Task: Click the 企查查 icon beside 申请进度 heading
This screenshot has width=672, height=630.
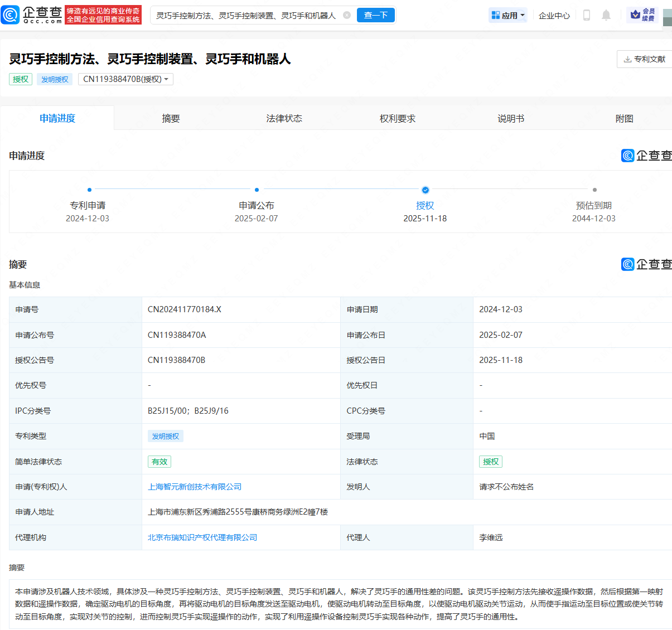Action: [627, 156]
